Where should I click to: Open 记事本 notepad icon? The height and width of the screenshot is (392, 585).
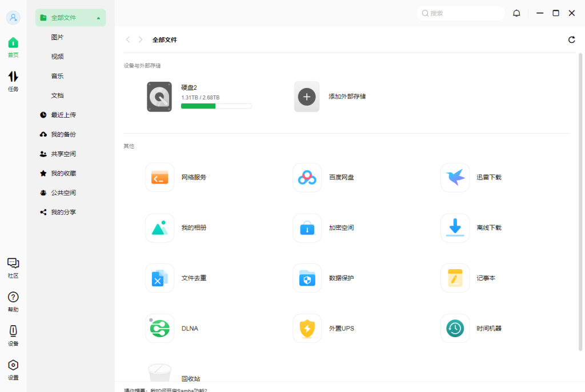tap(455, 278)
